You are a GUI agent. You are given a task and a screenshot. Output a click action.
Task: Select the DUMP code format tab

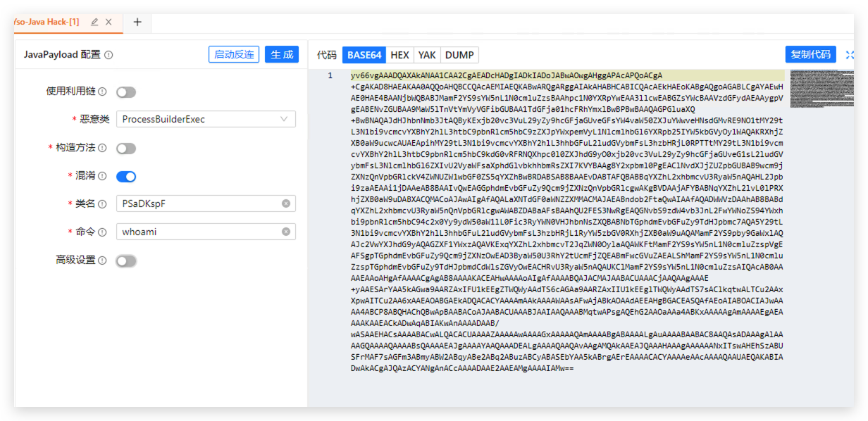(x=459, y=55)
